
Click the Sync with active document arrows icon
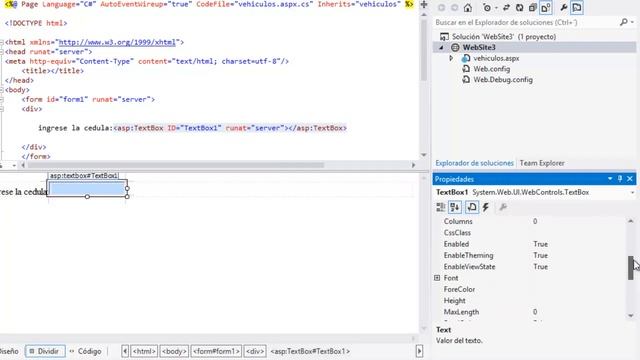[506, 8]
